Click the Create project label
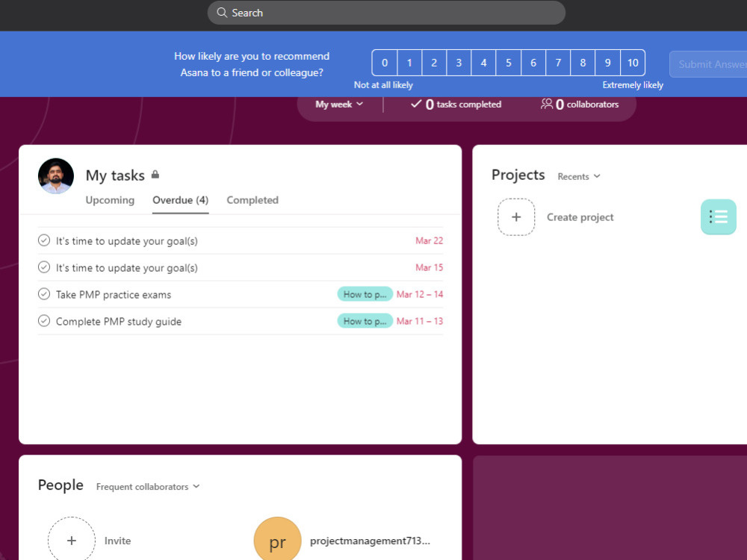The width and height of the screenshot is (747, 560). [x=580, y=217]
